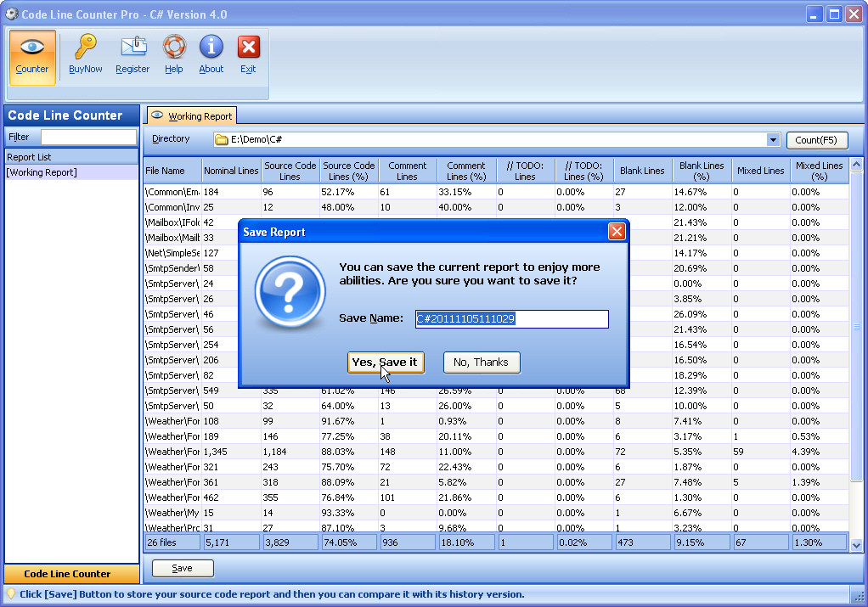Image resolution: width=868 pixels, height=607 pixels.
Task: Expand the Directory dropdown arrow
Action: (x=774, y=140)
